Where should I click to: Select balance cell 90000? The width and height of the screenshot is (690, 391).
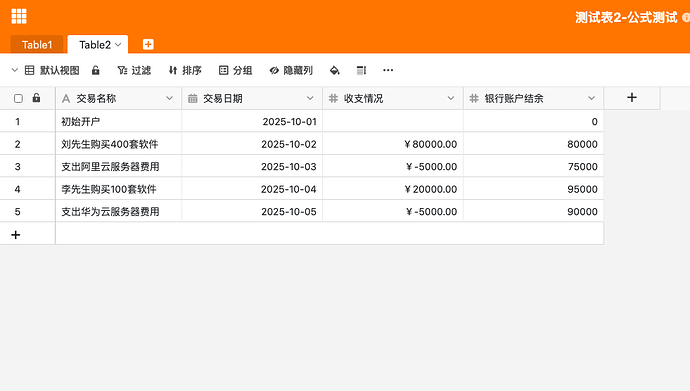(x=533, y=212)
